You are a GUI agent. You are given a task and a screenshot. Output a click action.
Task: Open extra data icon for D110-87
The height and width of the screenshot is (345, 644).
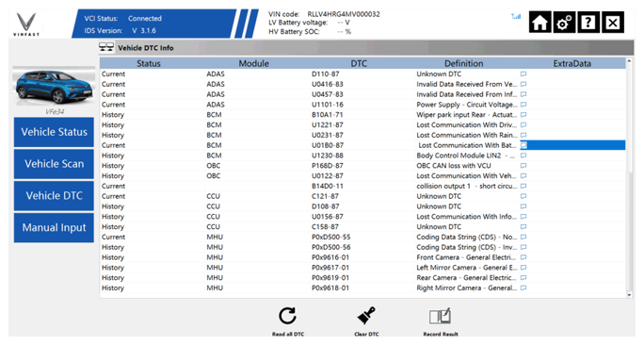tap(523, 74)
